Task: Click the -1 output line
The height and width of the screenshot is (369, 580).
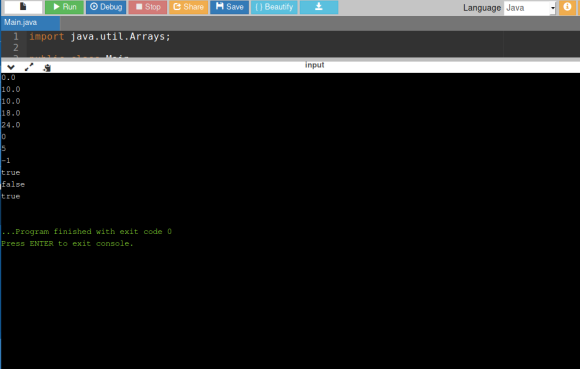Action: pos(6,160)
